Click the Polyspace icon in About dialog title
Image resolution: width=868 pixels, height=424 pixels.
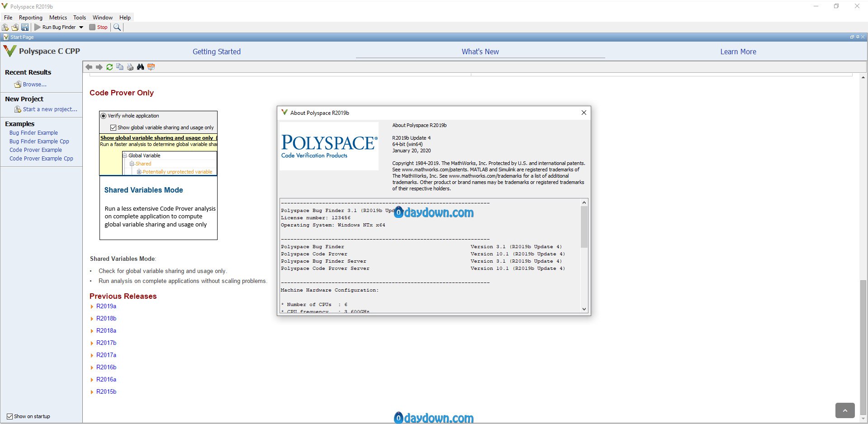click(285, 113)
